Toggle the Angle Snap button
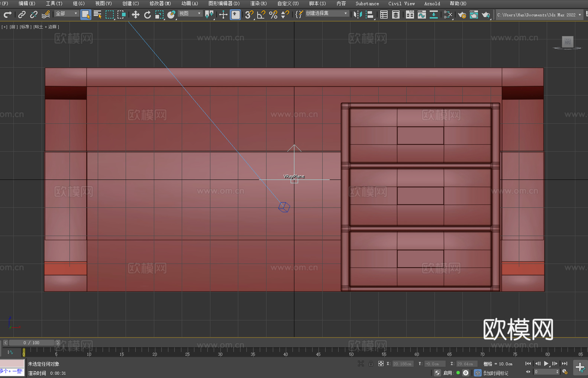 click(x=261, y=14)
